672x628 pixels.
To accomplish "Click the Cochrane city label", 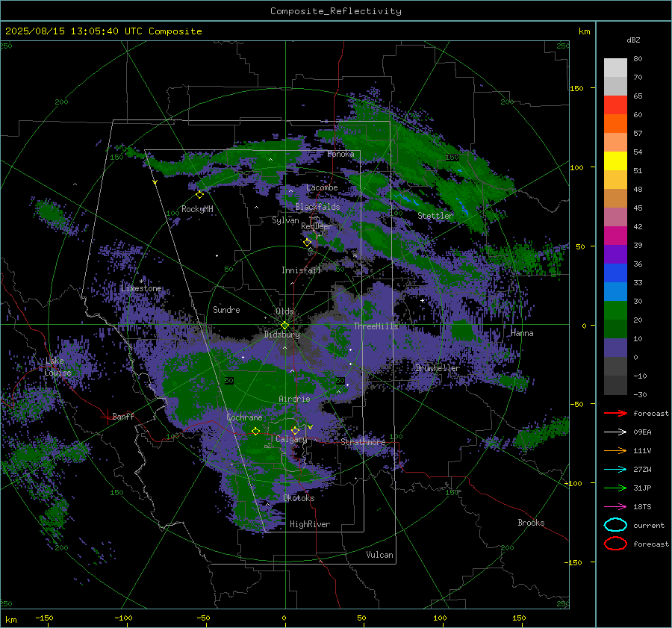I will (x=244, y=417).
